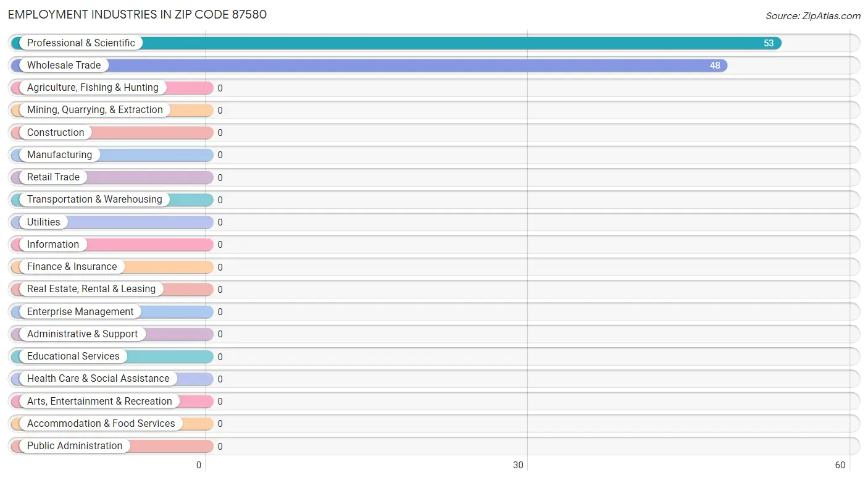
Task: Click the Manufacturing bar label
Action: click(59, 154)
